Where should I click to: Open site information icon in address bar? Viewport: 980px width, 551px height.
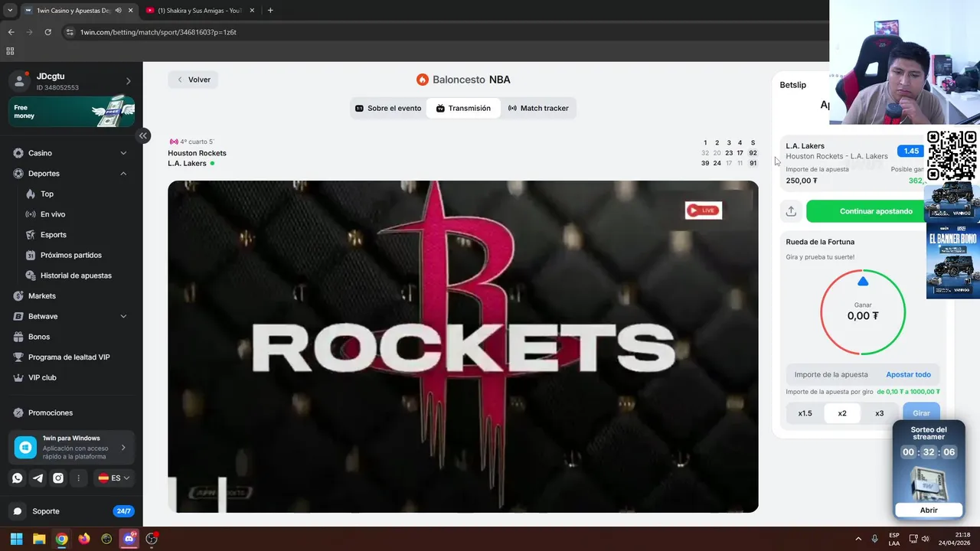click(70, 32)
